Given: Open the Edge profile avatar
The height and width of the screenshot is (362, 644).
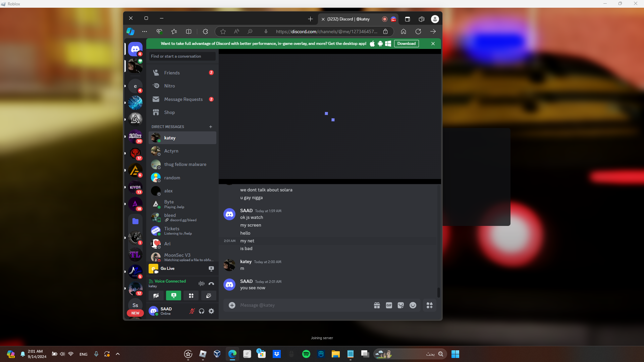Looking at the screenshot, I should (x=435, y=19).
